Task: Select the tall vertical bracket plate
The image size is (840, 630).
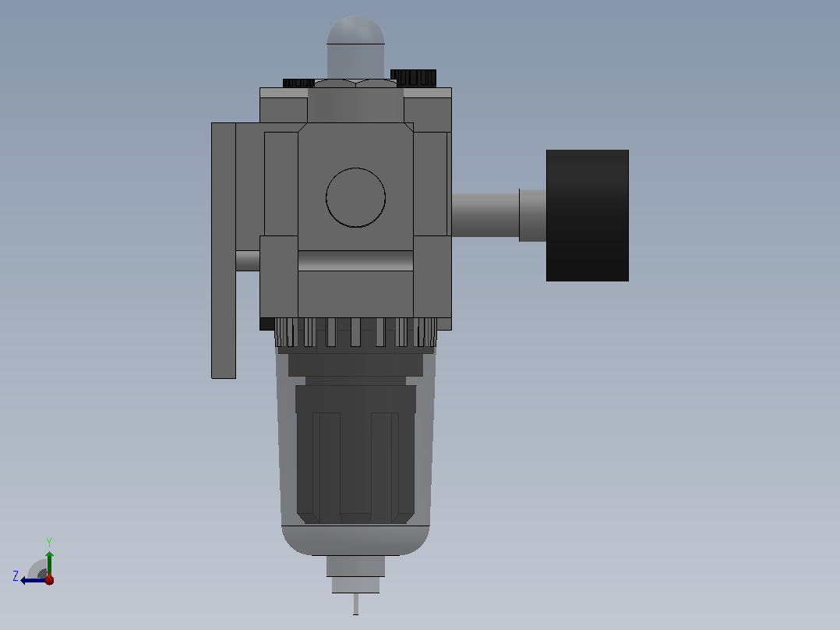Action: point(224,250)
